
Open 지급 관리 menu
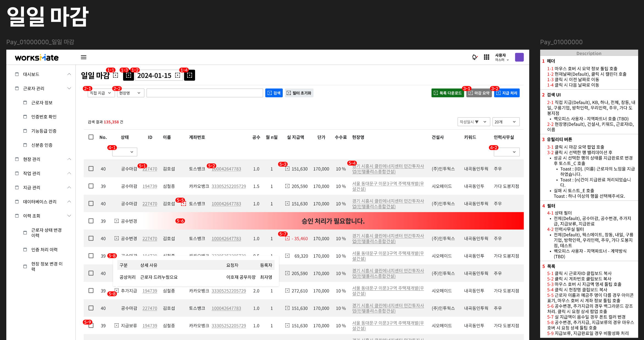click(32, 187)
